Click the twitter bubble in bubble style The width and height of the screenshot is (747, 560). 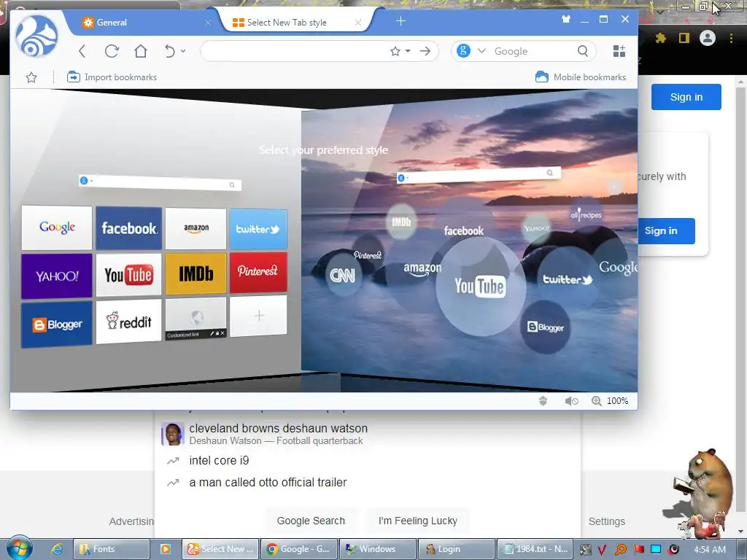click(568, 279)
